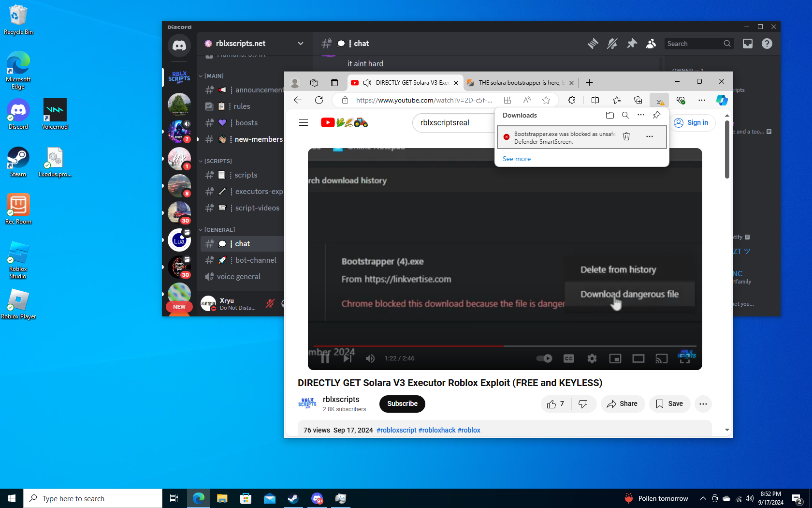Open Discord home direct messages icon

(x=179, y=45)
